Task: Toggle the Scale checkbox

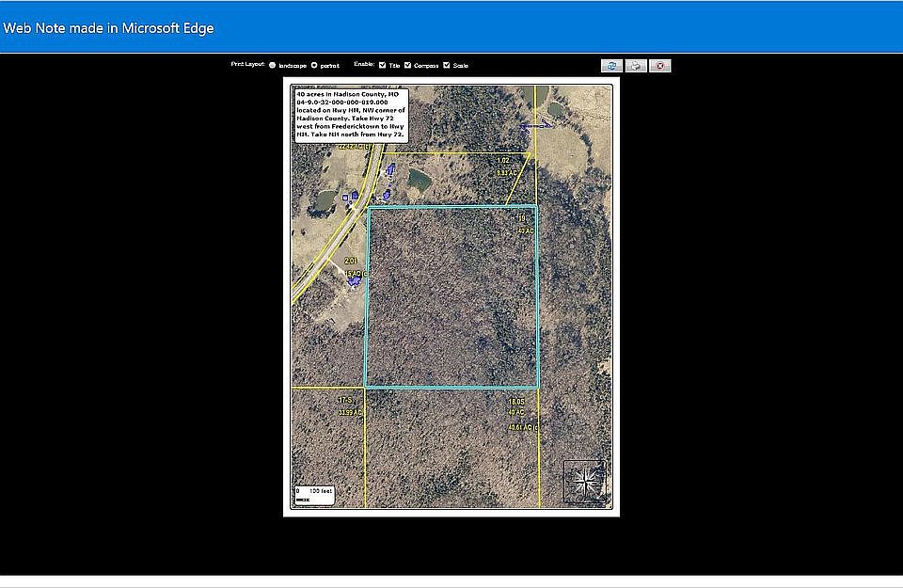Action: pyautogui.click(x=446, y=65)
